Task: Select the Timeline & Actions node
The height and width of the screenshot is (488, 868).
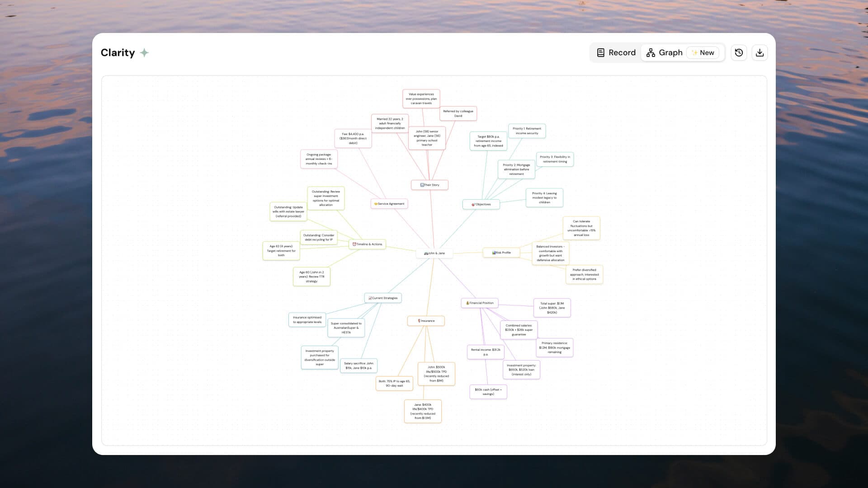Action: [x=367, y=244]
